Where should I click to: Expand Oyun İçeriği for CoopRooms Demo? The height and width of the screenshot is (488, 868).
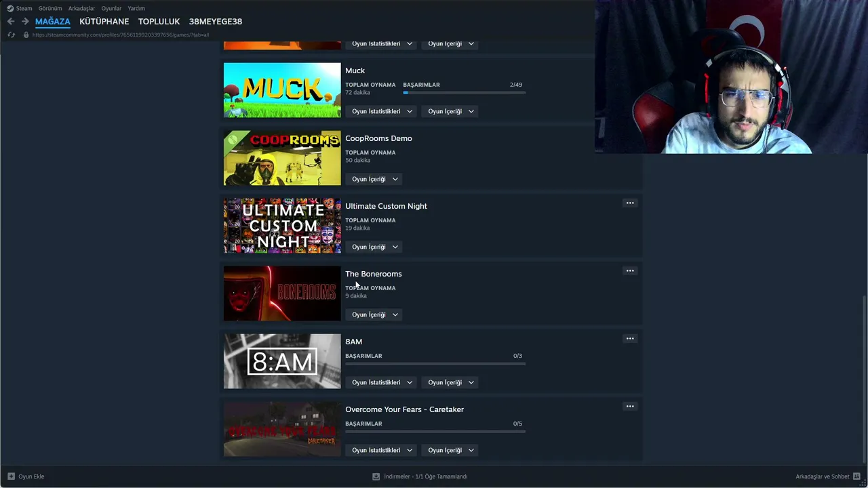coord(375,179)
